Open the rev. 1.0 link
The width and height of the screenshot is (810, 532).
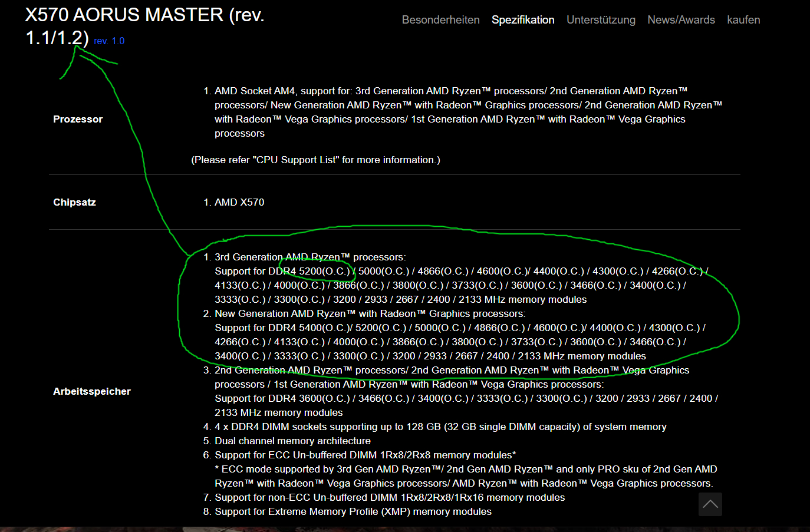109,41
